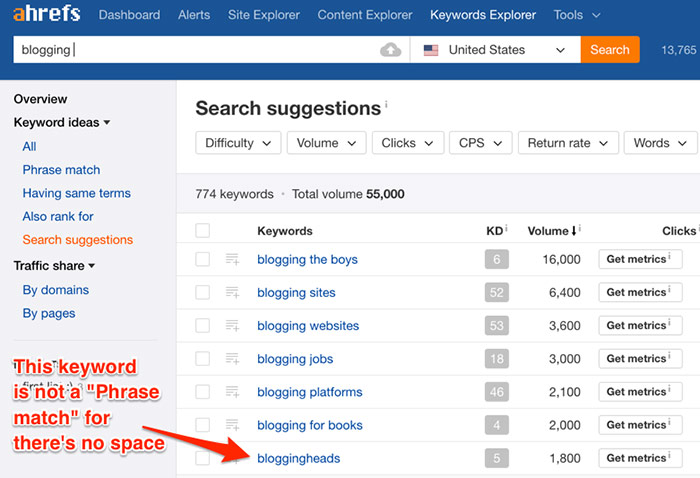Viewport: 700px width, 478px height.
Task: Expand the Tools menu in top navigation
Action: tap(577, 15)
